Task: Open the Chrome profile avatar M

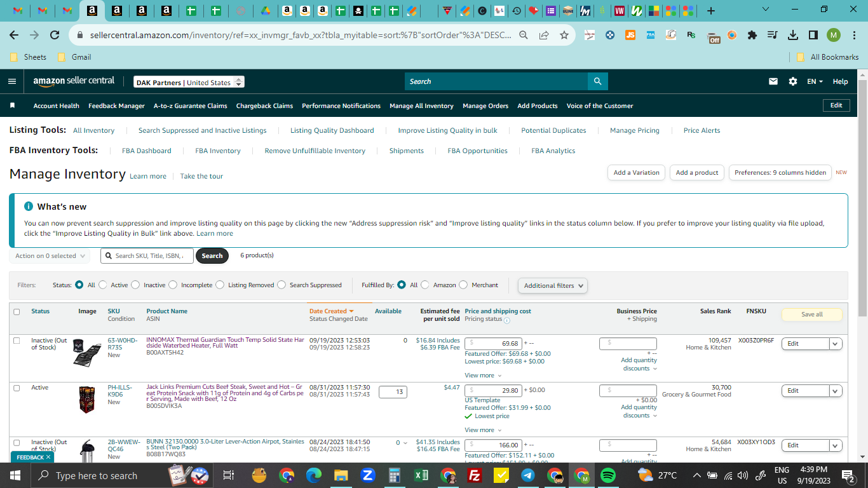Action: pos(834,35)
